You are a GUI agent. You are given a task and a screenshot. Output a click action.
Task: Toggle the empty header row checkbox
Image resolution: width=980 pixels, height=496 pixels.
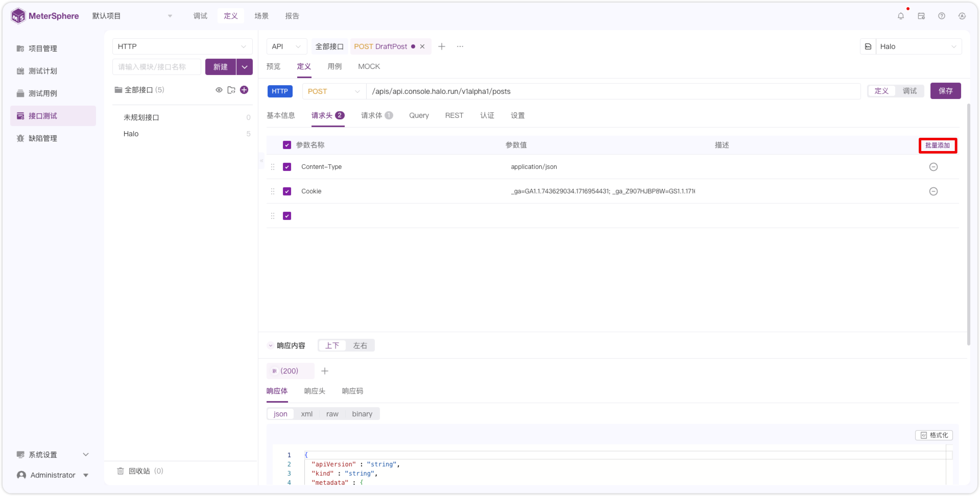point(287,216)
